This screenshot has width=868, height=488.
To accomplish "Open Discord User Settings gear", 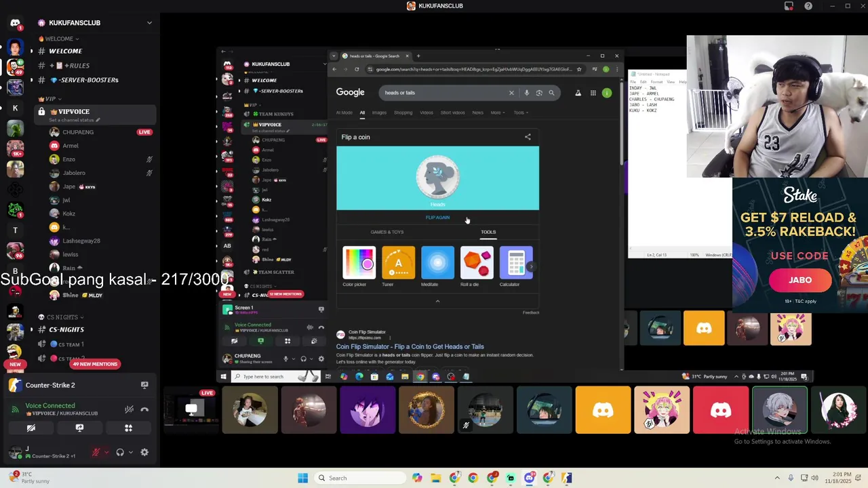I will pos(144,452).
